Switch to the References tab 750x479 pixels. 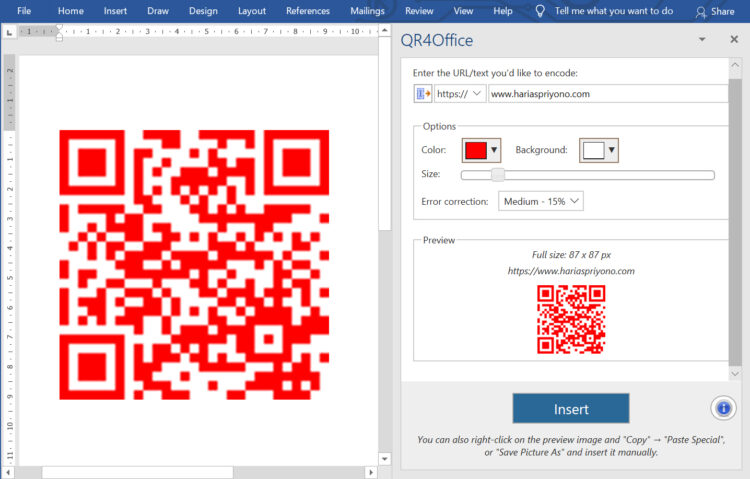coord(308,11)
